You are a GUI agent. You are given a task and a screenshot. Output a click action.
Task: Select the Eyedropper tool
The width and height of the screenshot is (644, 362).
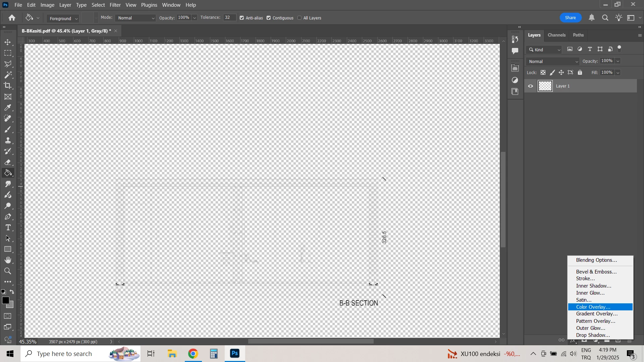point(8,108)
